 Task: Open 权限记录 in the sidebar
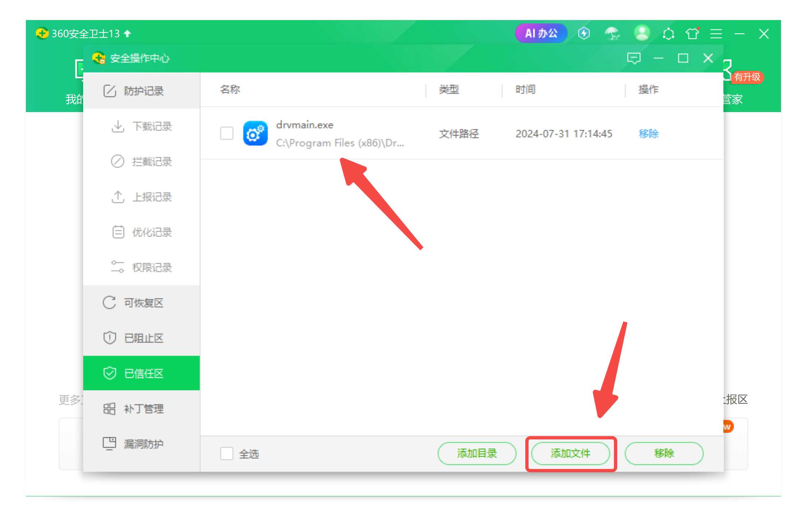click(142, 267)
